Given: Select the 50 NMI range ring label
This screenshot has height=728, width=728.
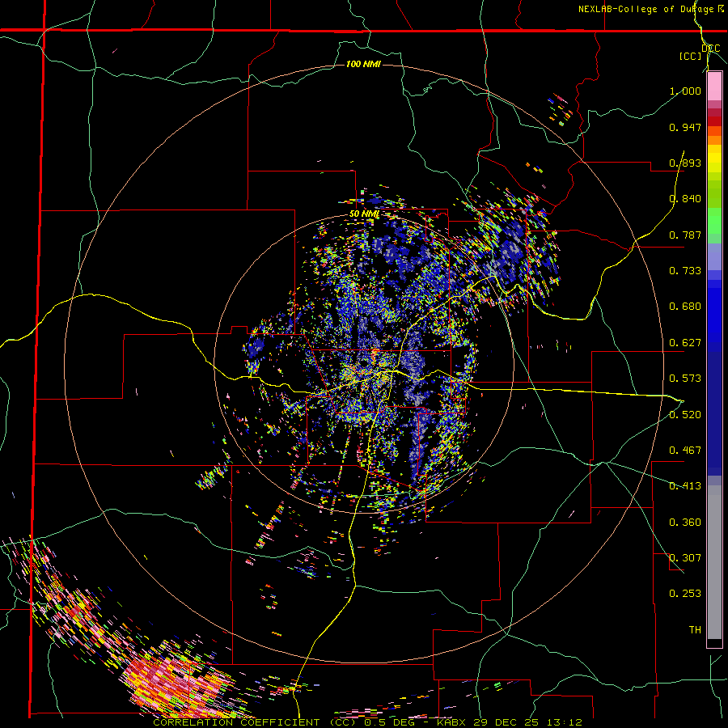Looking at the screenshot, I should [x=365, y=214].
